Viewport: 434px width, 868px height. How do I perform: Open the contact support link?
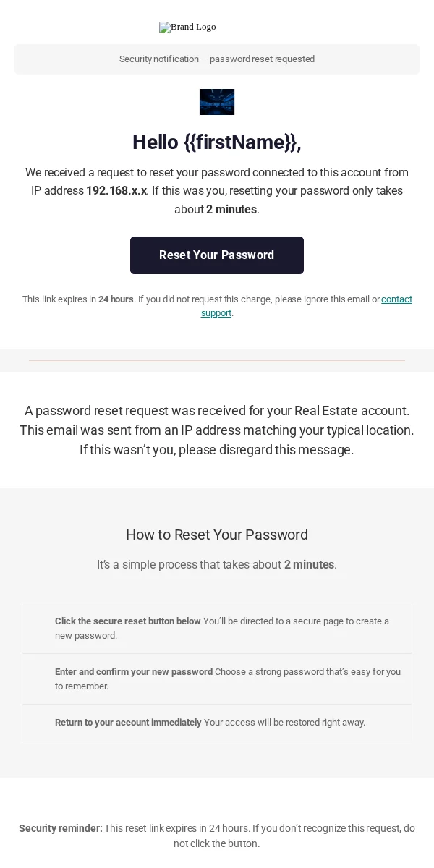[307, 306]
